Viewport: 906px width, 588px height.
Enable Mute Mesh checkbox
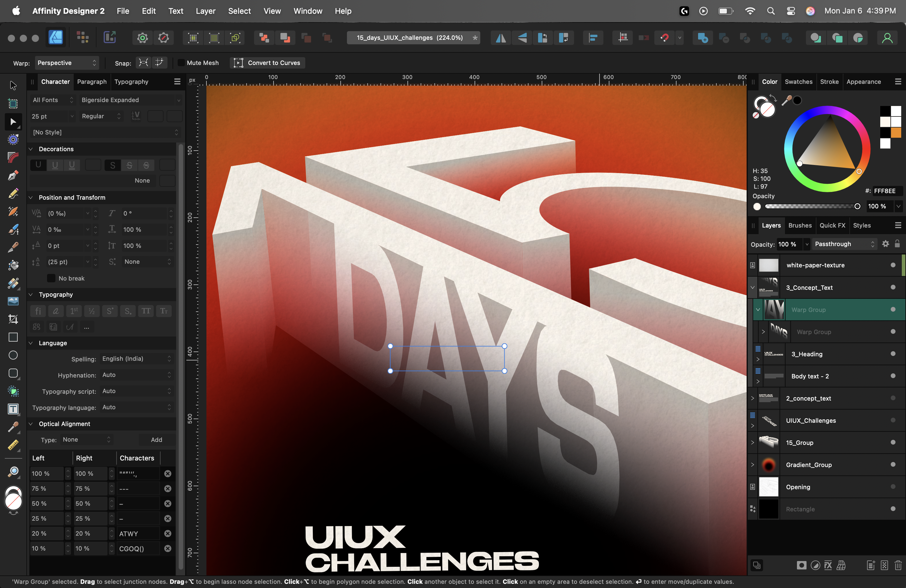tap(181, 63)
